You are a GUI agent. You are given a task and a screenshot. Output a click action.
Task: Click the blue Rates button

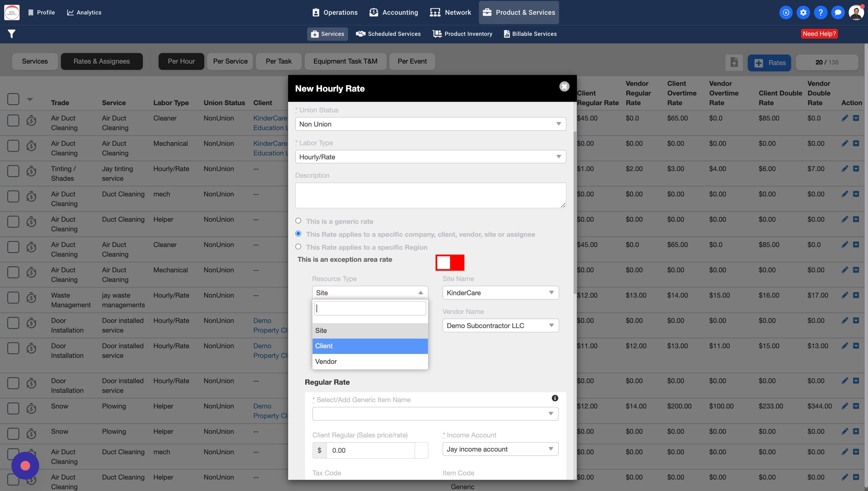coord(769,63)
